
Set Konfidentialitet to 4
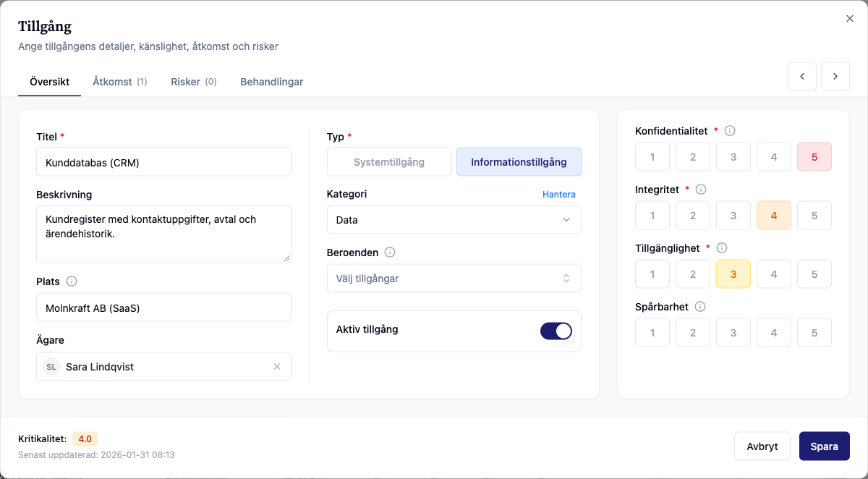pyautogui.click(x=774, y=157)
